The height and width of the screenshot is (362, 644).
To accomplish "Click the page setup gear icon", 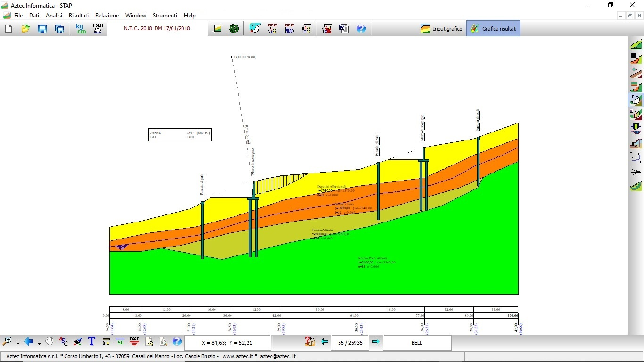I will coord(149,341).
